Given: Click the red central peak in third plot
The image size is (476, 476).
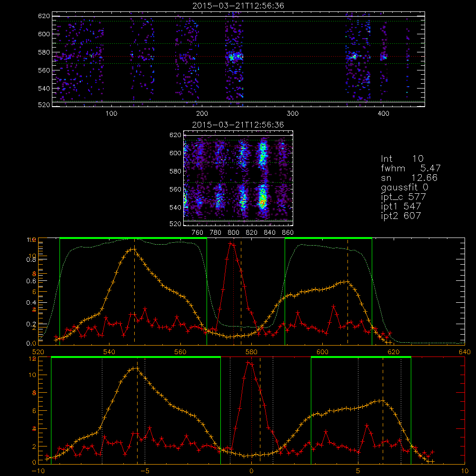Looking at the screenshot, I should 231,243.
